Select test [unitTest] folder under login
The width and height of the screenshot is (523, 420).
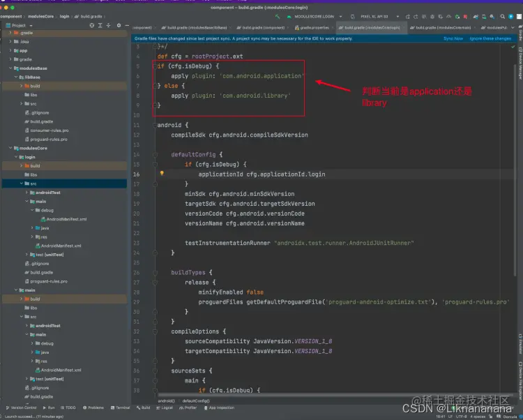[x=47, y=255]
